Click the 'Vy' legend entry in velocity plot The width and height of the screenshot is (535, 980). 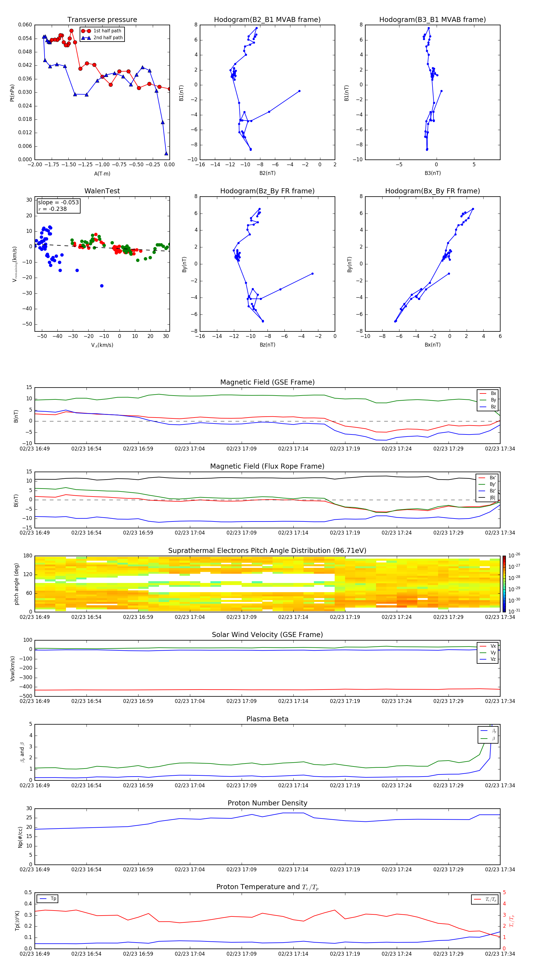click(x=488, y=652)
